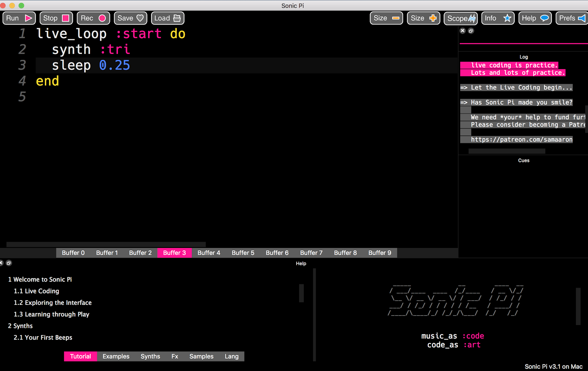Click the 'end' keyword on line 4
Screen dimensions: 588x371
pos(47,81)
